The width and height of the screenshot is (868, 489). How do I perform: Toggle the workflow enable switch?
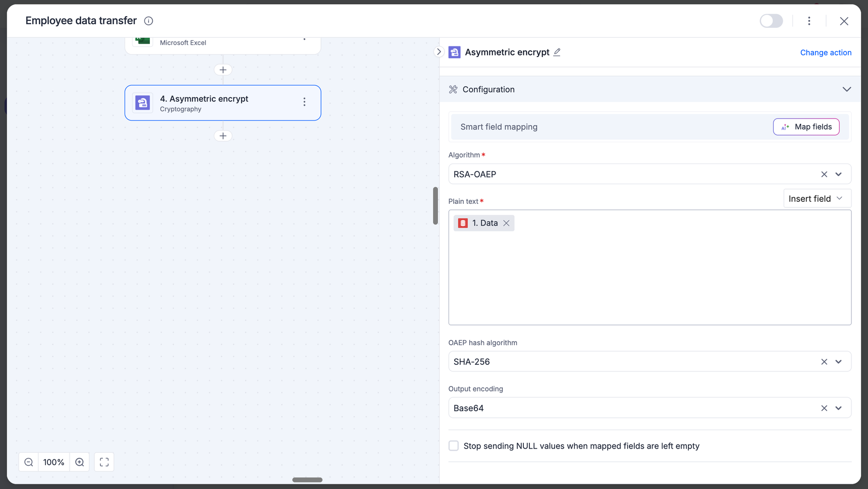pos(771,21)
